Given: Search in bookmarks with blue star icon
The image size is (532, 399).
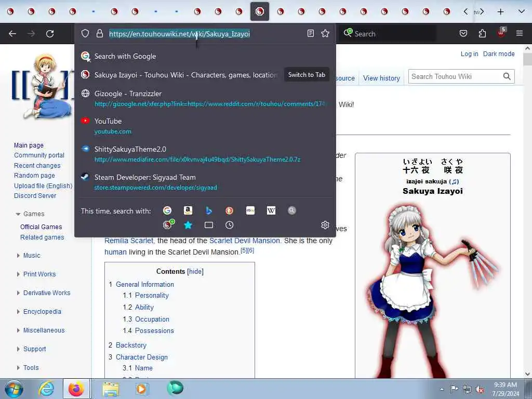Looking at the screenshot, I should point(188,225).
